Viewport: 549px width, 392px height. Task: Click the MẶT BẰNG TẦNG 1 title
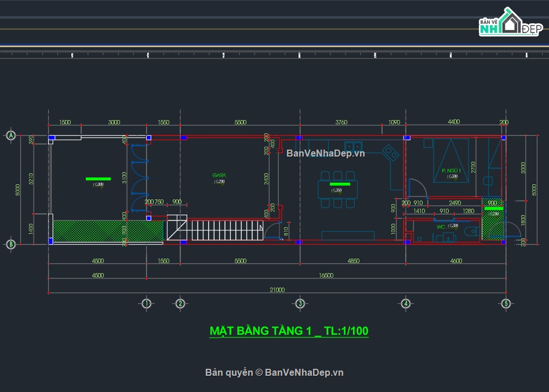coord(289,331)
